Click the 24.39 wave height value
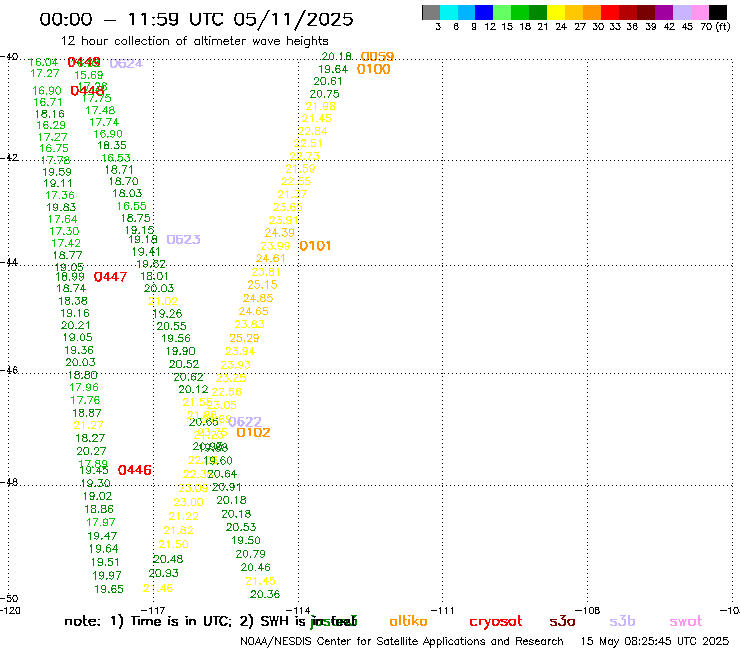Screen dimensions: 740x650 [279, 233]
